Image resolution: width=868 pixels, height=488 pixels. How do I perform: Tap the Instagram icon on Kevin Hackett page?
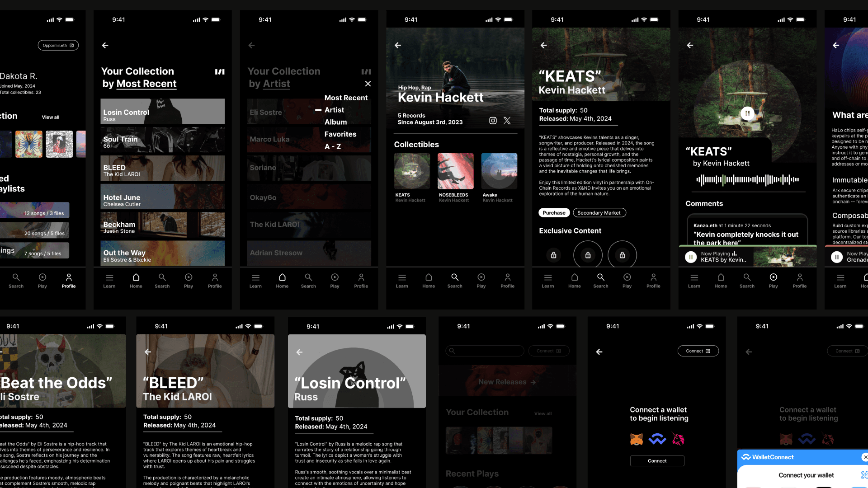493,120
